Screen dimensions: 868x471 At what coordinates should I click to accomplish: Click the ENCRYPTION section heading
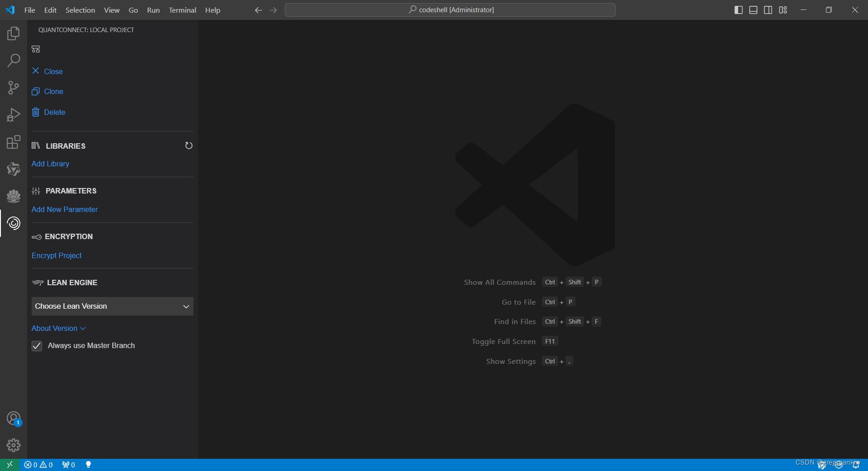click(x=69, y=236)
